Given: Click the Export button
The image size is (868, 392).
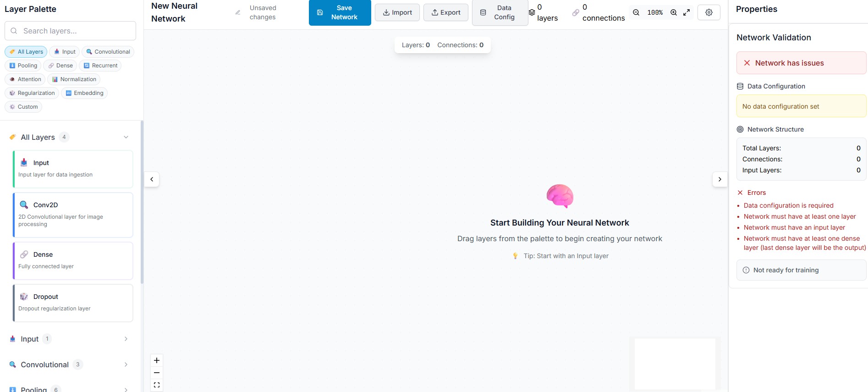Looking at the screenshot, I should 446,12.
